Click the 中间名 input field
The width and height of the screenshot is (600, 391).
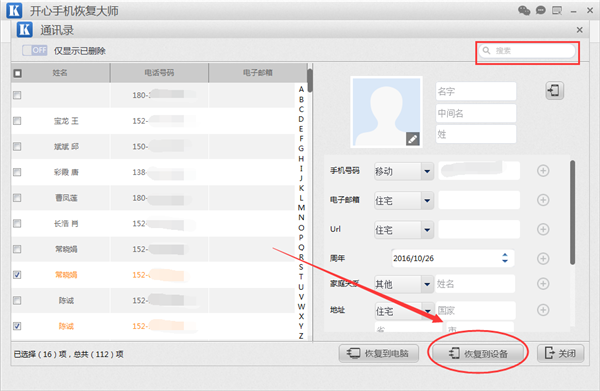[x=476, y=113]
